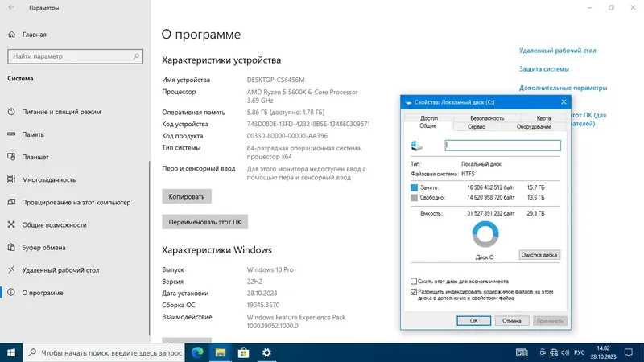Screen dimensions: 644x362
Task: Open the Квота tab
Action: click(x=543, y=118)
